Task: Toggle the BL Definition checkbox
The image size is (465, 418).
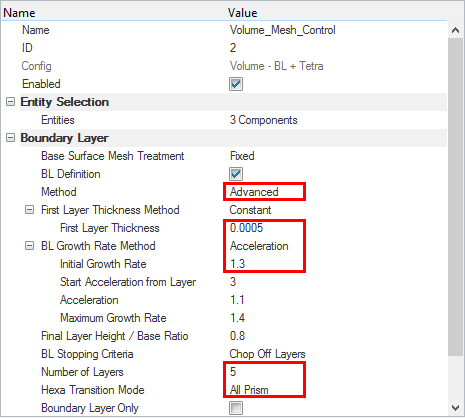Action: coord(236,174)
